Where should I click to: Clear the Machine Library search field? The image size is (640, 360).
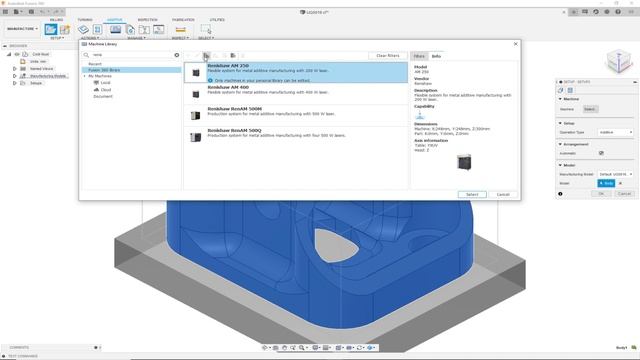(x=177, y=55)
